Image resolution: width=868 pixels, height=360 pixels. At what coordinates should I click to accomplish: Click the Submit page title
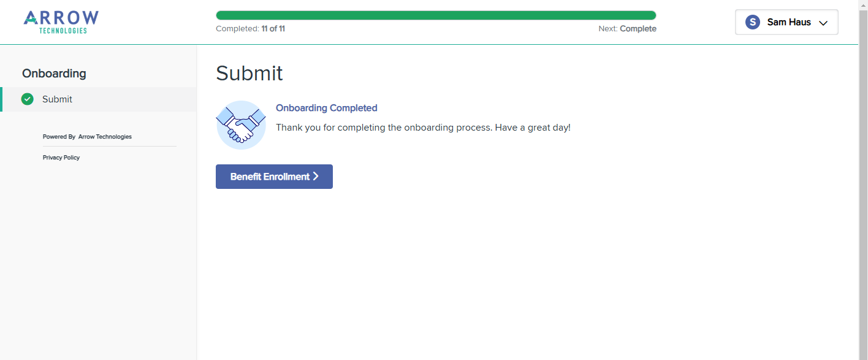point(249,73)
